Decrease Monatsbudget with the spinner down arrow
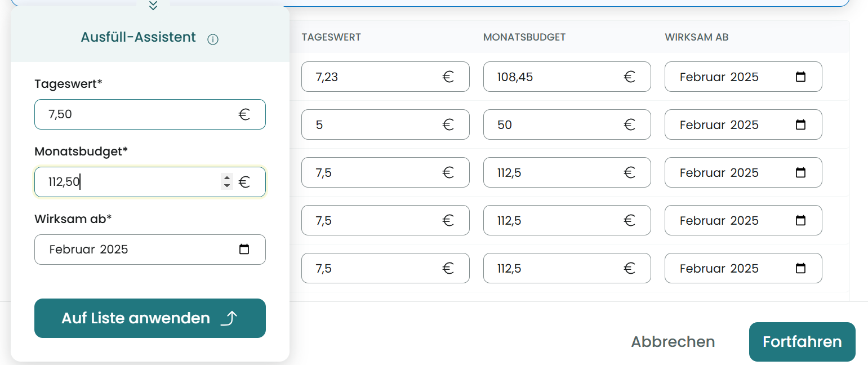868x365 pixels. (227, 185)
